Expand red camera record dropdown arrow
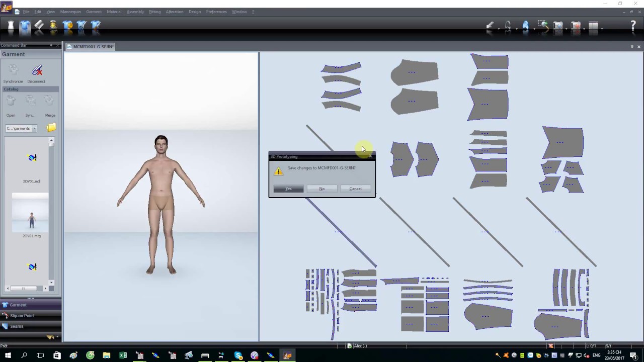644x362 pixels. 584,28
